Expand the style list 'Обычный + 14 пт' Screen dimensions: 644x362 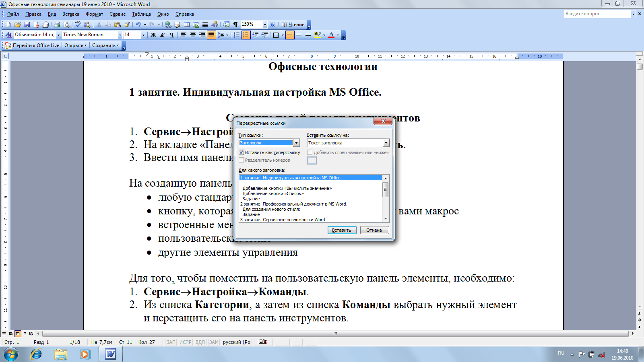point(58,35)
